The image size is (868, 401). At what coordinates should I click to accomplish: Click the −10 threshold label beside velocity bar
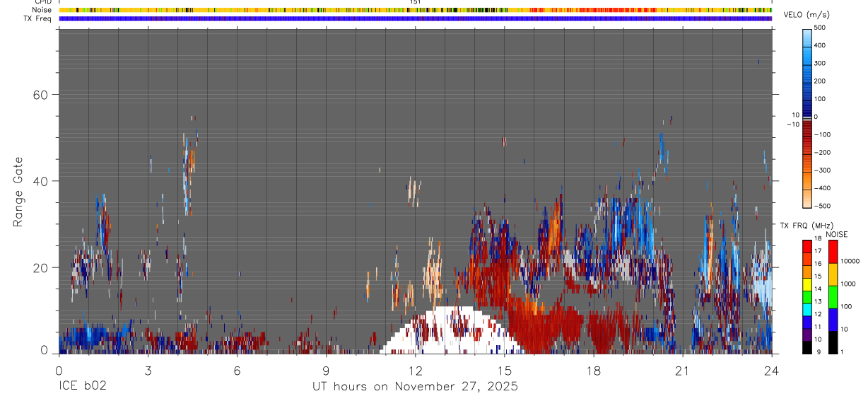793,124
